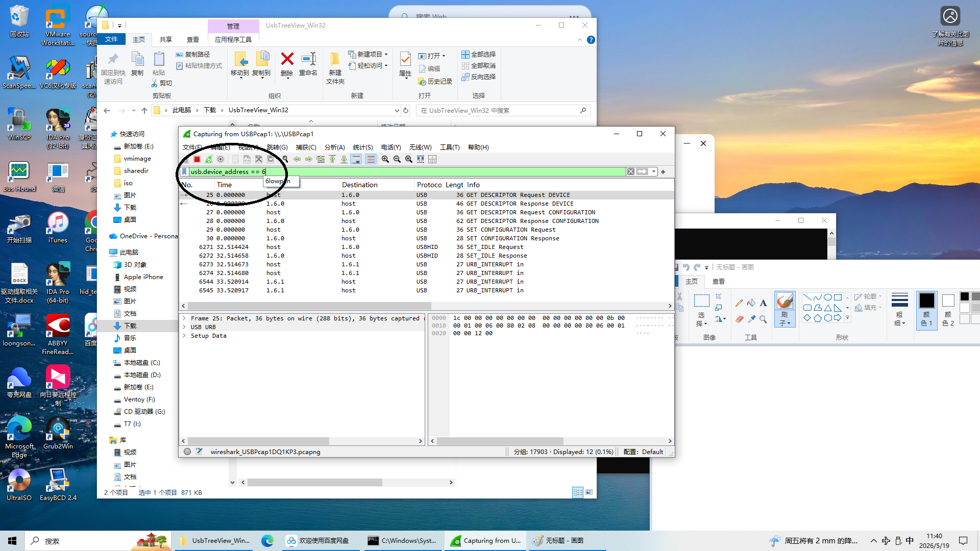Open 新建项目 dropdown in Explorer ribbon
The height and width of the screenshot is (551, 980).
point(368,54)
